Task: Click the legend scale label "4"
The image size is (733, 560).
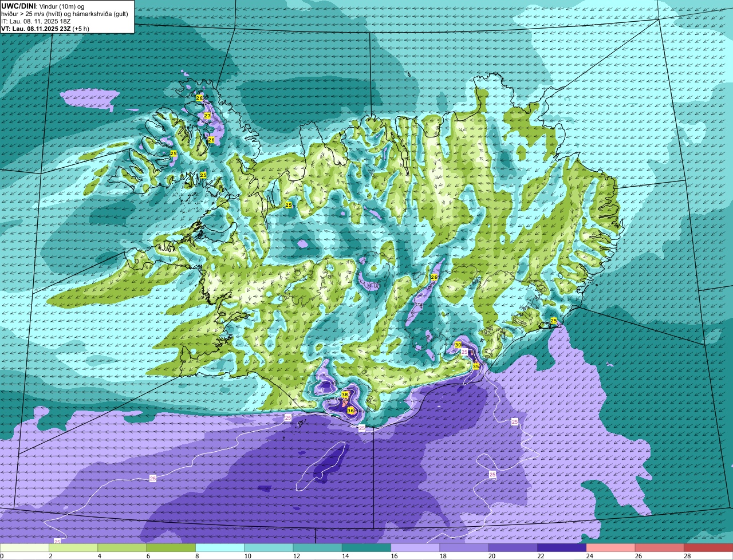Action: (x=99, y=556)
